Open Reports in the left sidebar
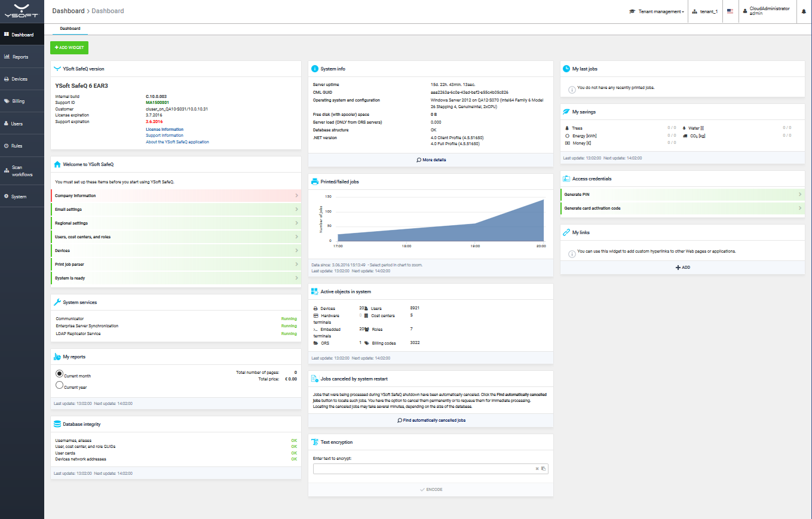 click(20, 57)
